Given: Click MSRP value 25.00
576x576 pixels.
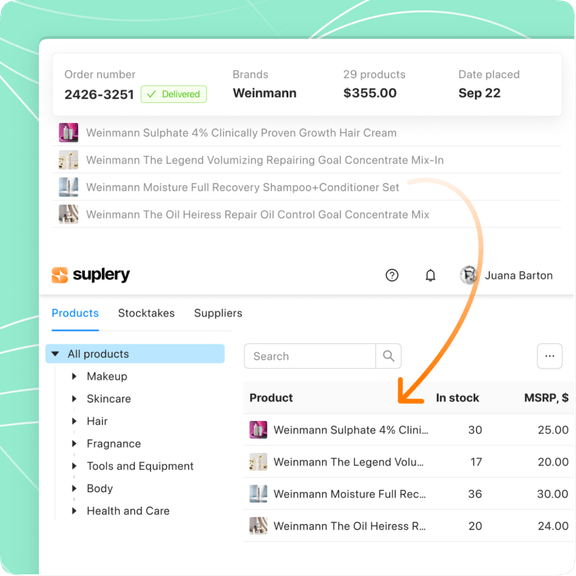Looking at the screenshot, I should [553, 430].
